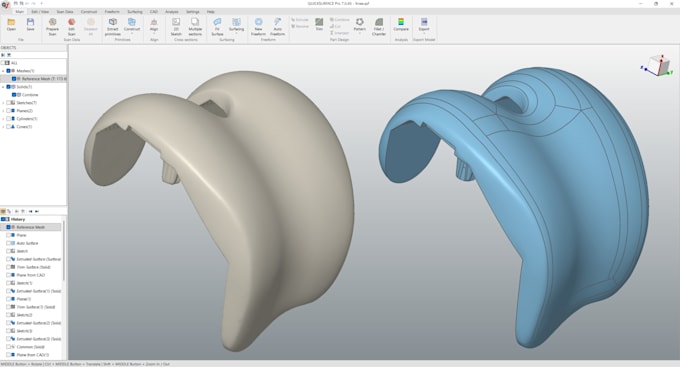Collapse the Meshes(1) tree node
This screenshot has height=367, width=680.
click(3, 71)
